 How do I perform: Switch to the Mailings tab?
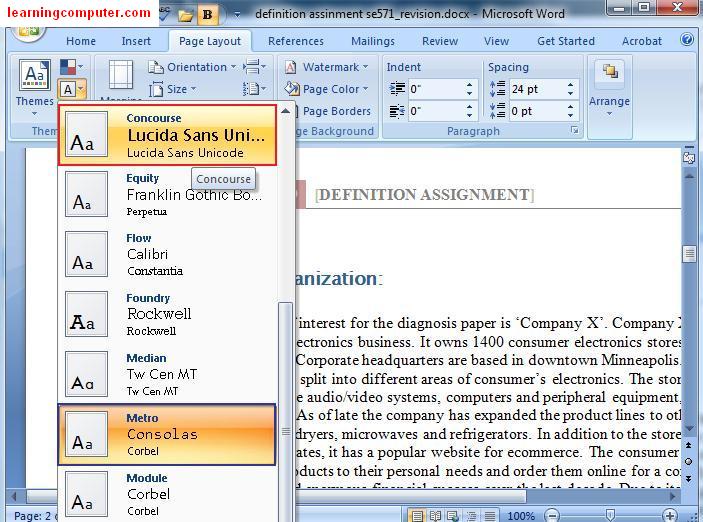pos(373,41)
